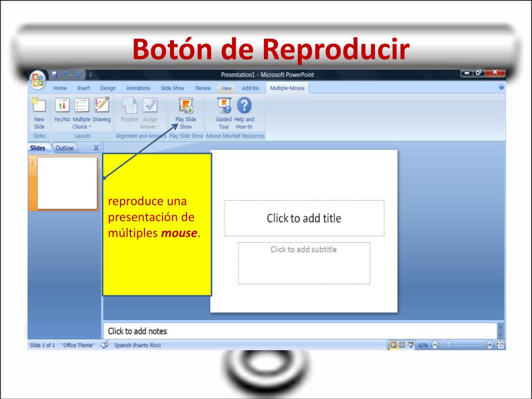Select the Multiple-Mouse tab

point(287,88)
